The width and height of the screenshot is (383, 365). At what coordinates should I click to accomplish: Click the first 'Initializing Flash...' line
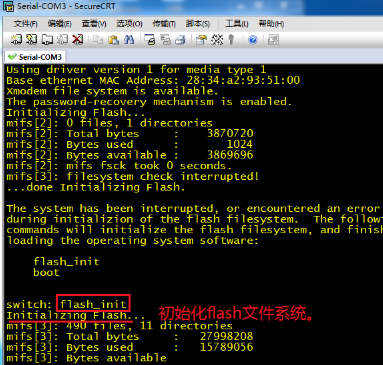point(76,112)
